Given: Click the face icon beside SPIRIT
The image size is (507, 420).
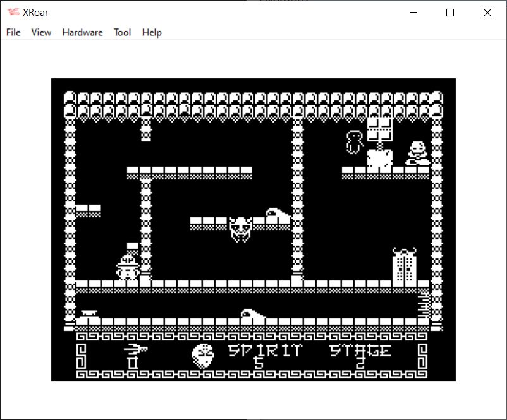Looking at the screenshot, I should click(203, 356).
